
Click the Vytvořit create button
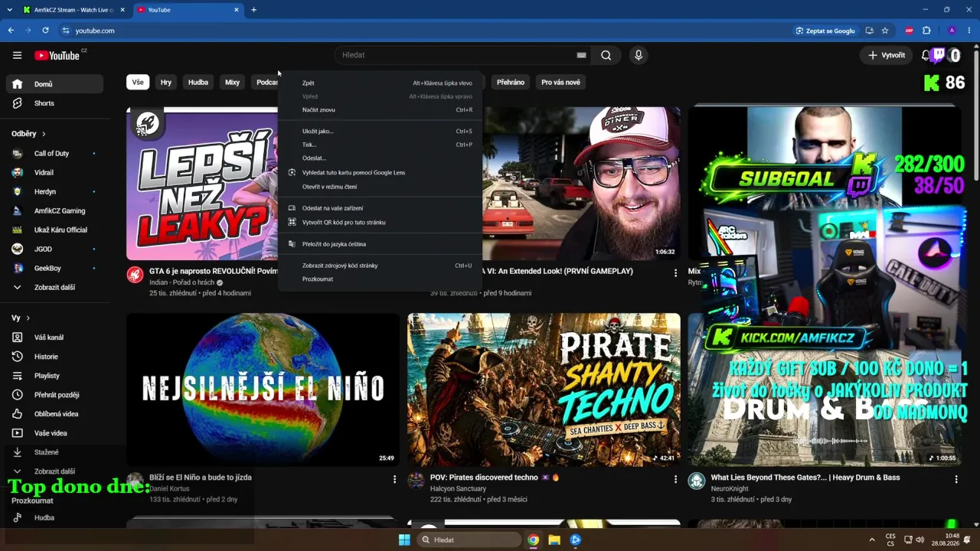[x=886, y=55]
